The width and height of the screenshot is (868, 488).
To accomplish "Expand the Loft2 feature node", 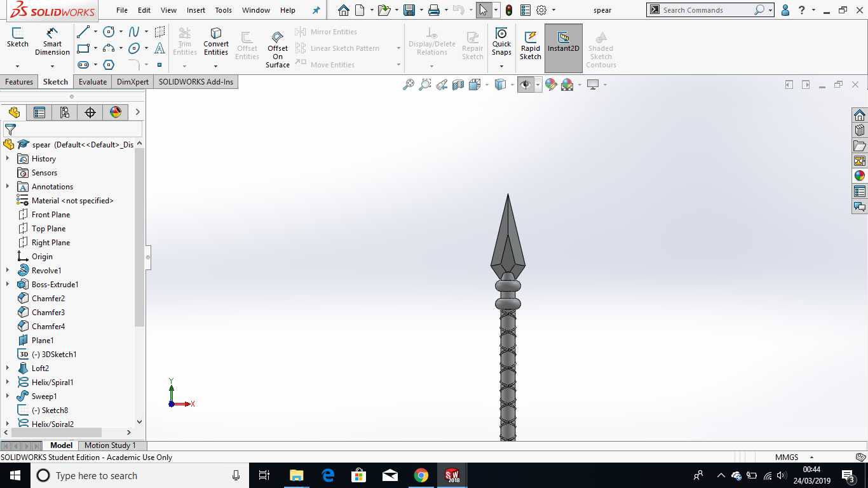I will 8,369.
